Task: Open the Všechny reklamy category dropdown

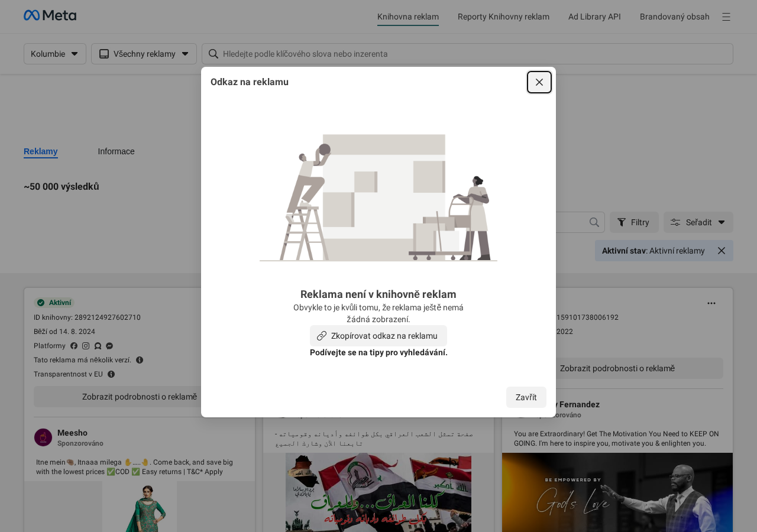Action: (x=144, y=54)
